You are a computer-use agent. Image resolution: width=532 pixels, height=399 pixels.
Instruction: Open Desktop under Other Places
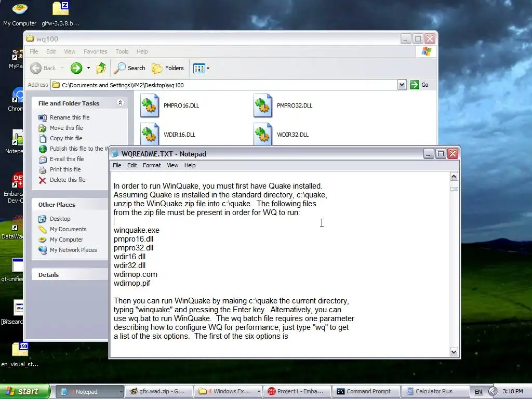pyautogui.click(x=60, y=219)
